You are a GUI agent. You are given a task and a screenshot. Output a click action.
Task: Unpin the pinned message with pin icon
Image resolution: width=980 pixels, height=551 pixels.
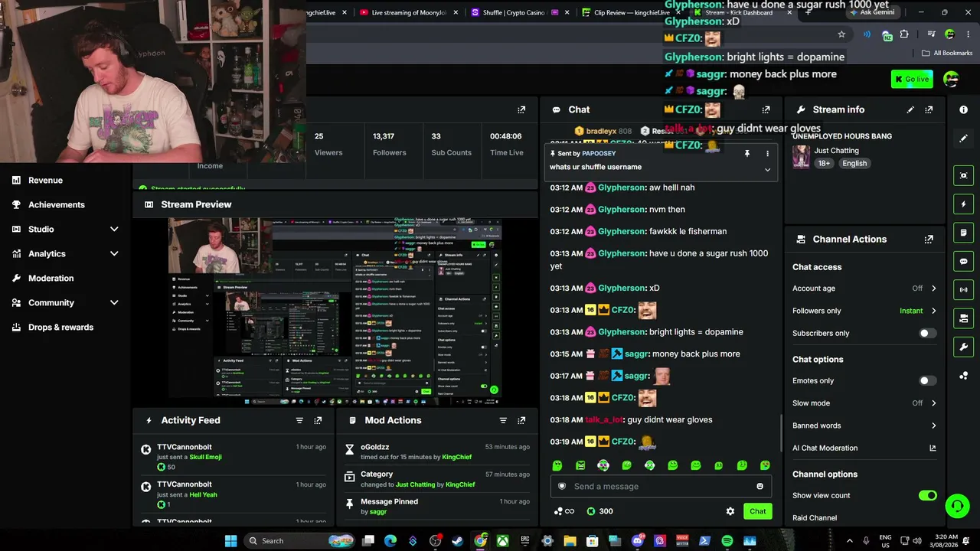(747, 153)
